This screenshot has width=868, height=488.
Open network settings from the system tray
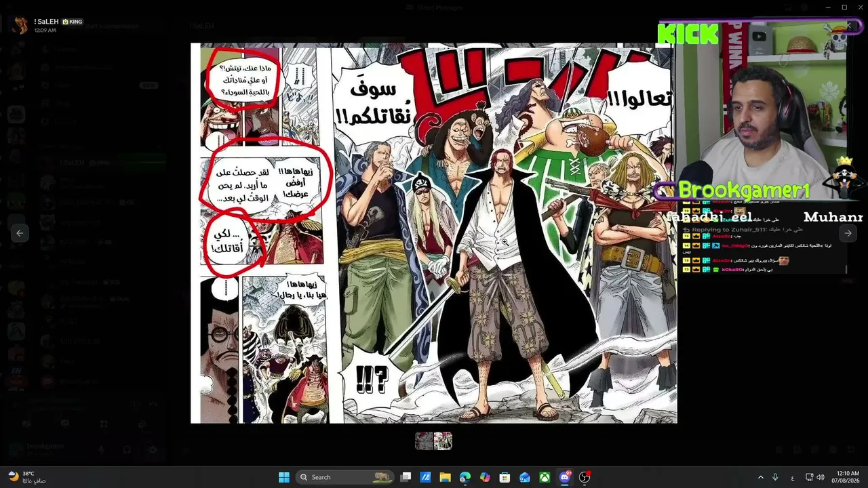(810, 477)
